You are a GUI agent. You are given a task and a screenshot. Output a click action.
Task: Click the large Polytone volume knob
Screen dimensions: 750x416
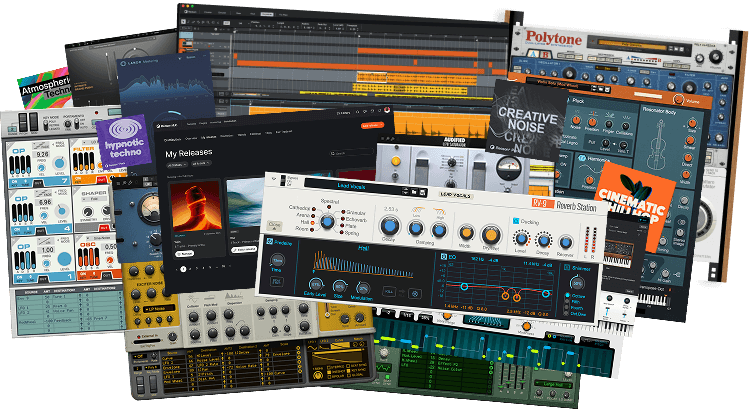point(716,57)
